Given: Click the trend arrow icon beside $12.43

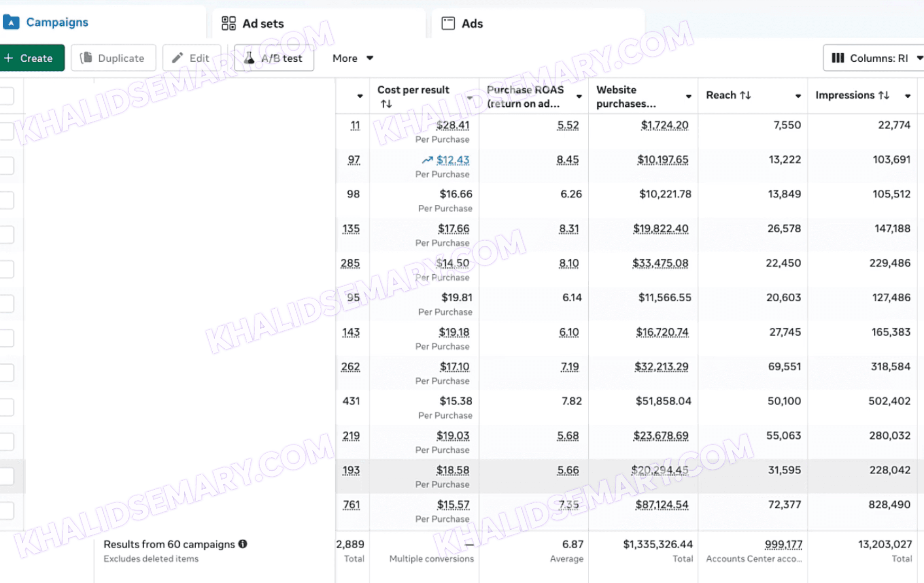Looking at the screenshot, I should (x=427, y=160).
